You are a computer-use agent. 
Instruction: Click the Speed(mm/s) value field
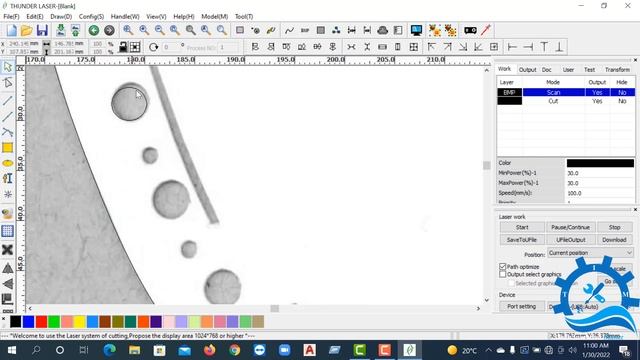click(600, 193)
